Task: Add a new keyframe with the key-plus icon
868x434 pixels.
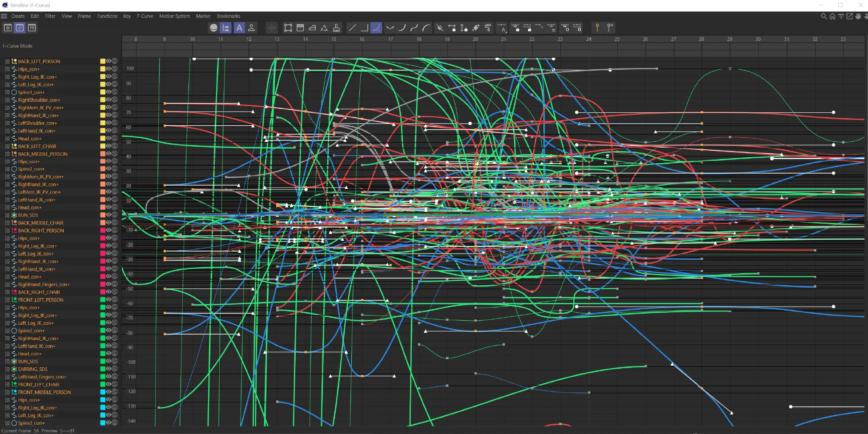Action: tap(610, 28)
